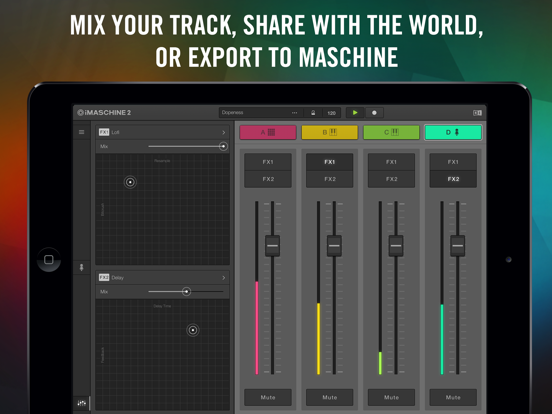Click the FX1 badge next to Lofi
Viewport: 552px width, 414px height.
104,132
